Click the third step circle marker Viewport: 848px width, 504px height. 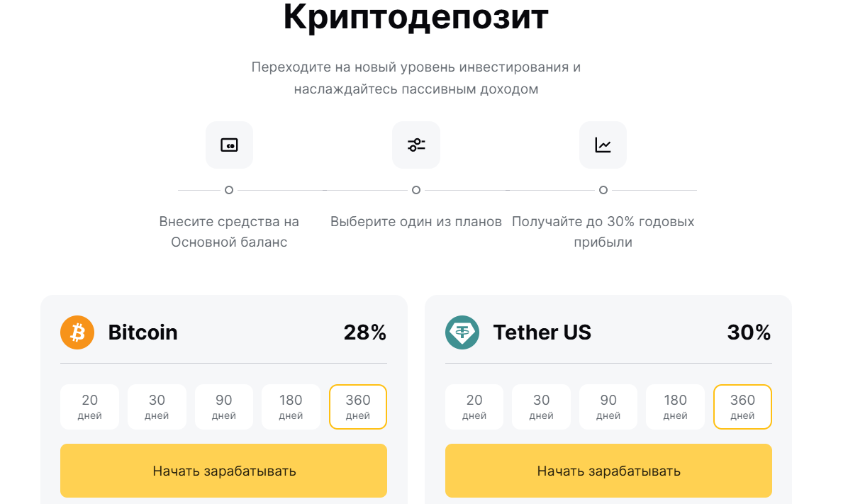pos(603,190)
